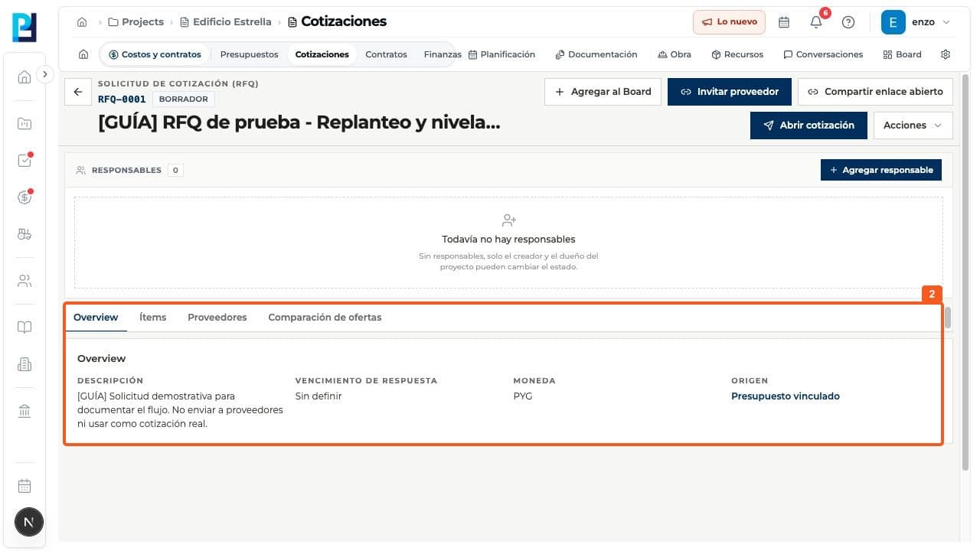Open the checklist icon with red badge
The width and height of the screenshot is (980, 551).
24,161
